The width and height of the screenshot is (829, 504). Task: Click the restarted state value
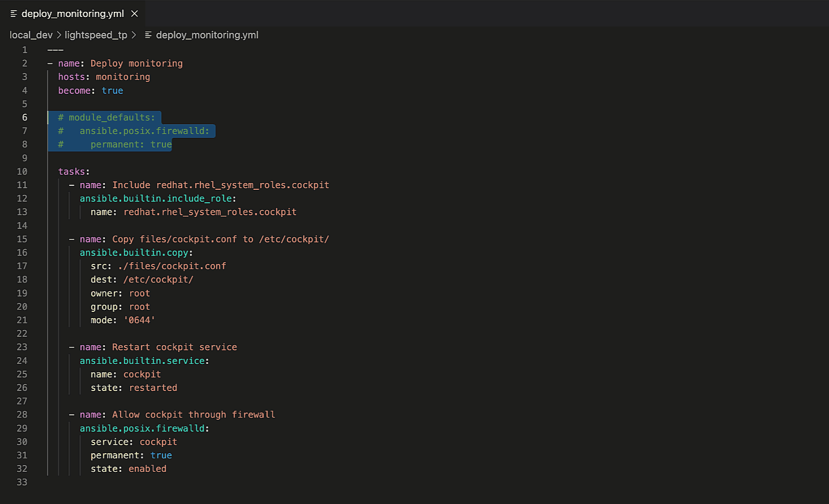(x=153, y=388)
